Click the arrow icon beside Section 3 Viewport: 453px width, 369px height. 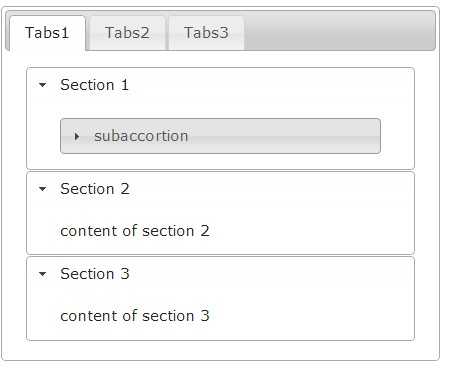click(42, 274)
